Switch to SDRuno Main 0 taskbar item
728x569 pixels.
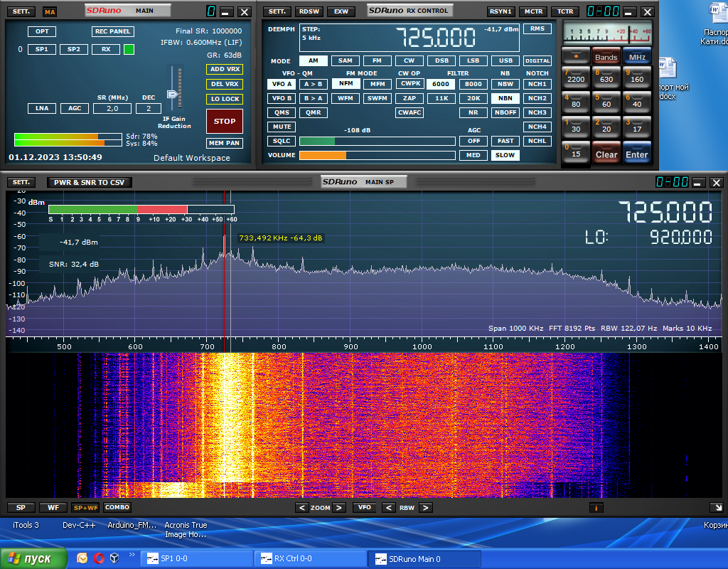(x=425, y=559)
